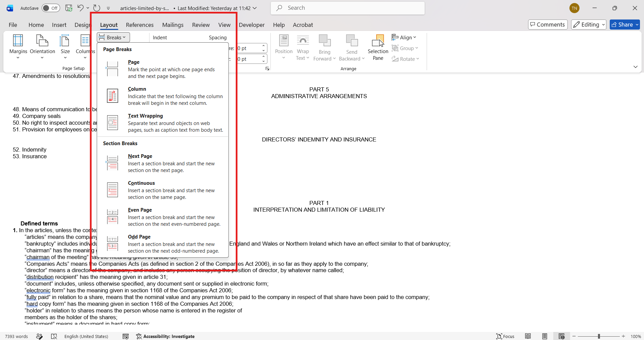Open the Margins gallery
644x340 pixels.
[x=18, y=47]
